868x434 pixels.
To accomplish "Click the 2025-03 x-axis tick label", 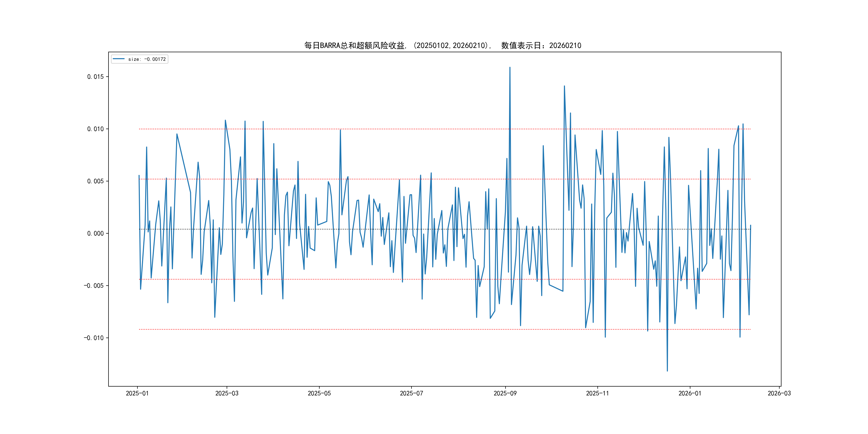I will pyautogui.click(x=227, y=393).
